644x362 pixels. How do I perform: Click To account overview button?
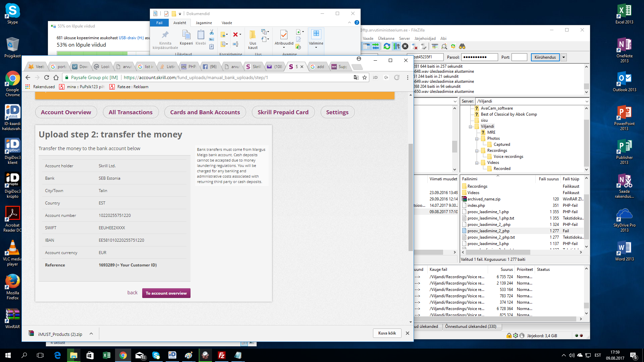tap(166, 293)
